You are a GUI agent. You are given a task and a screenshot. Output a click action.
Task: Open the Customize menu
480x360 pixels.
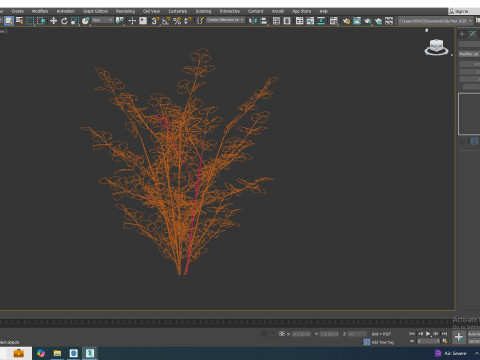(178, 11)
